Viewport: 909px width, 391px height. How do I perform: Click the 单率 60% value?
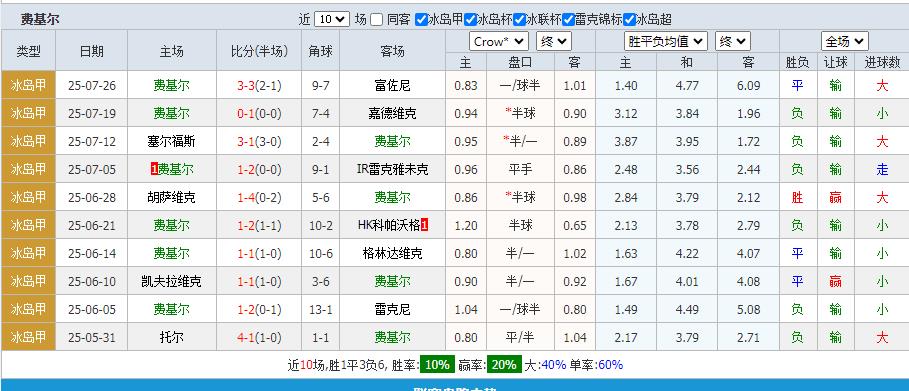pos(610,365)
